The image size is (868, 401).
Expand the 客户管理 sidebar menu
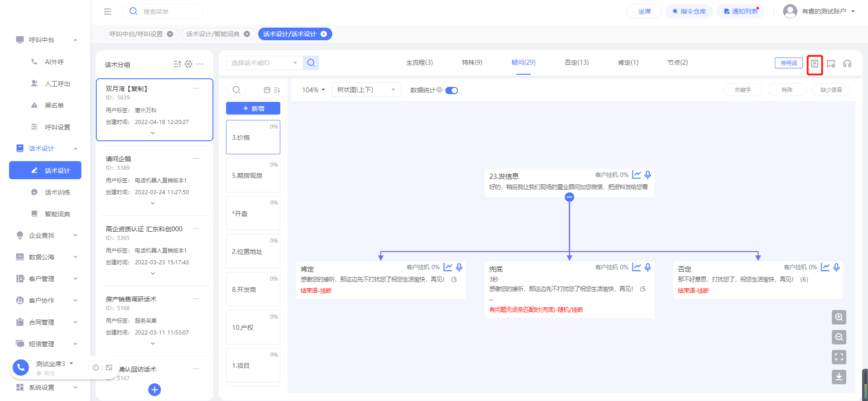(75, 279)
